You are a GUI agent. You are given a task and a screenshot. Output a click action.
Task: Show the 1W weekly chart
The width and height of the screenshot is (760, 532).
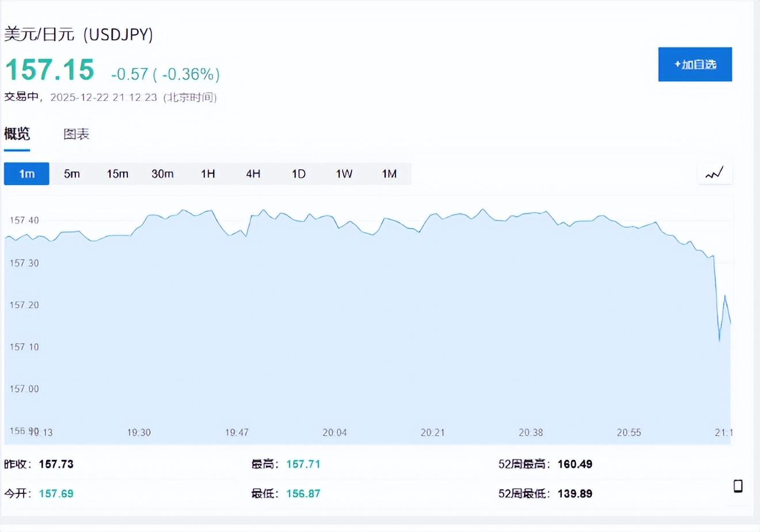pos(344,174)
